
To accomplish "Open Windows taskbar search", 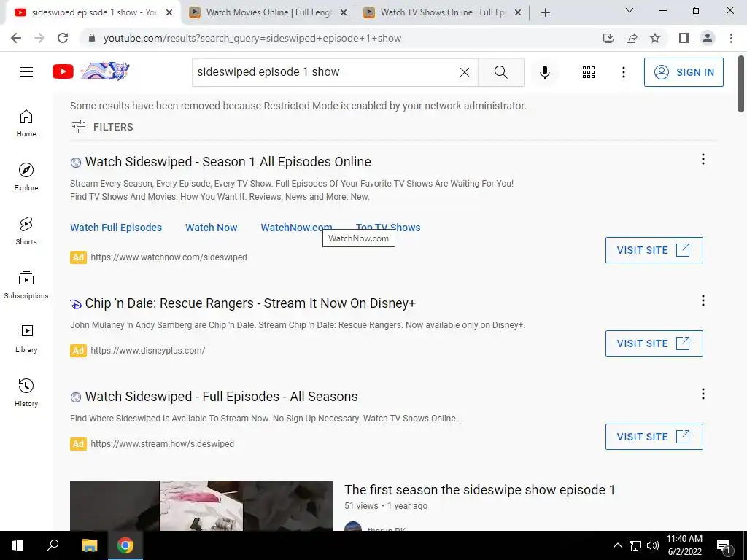I will [53, 545].
